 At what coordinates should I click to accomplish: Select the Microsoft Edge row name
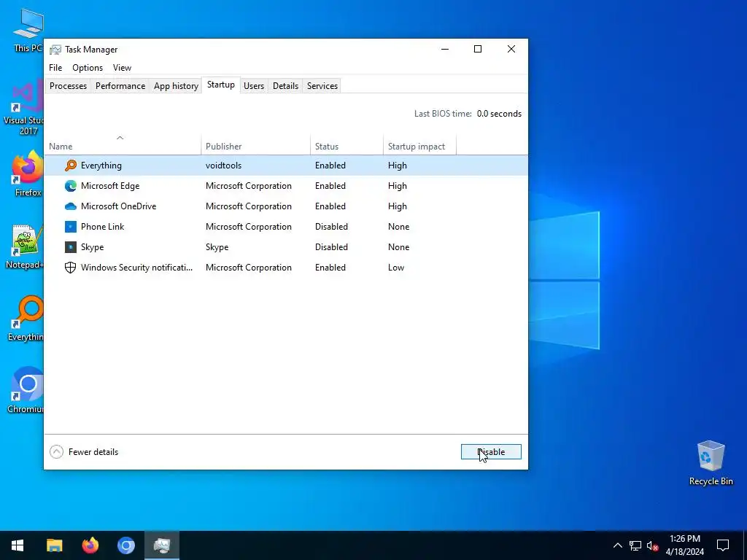[x=110, y=186]
